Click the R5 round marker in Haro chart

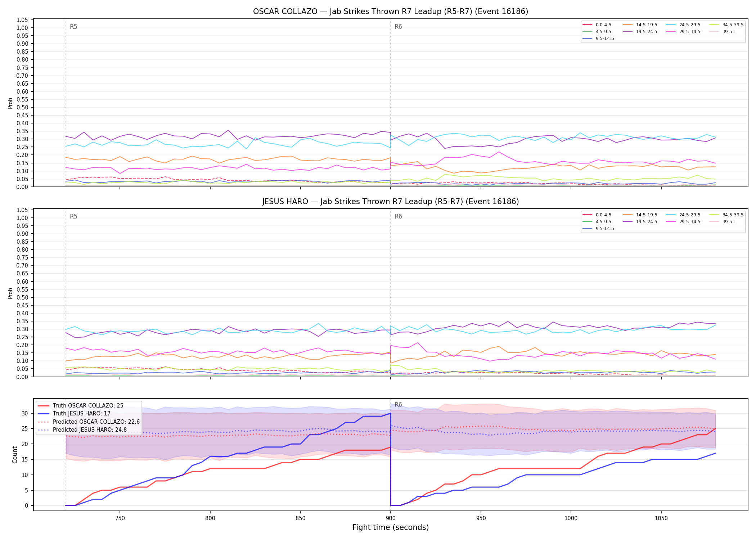pos(73,216)
